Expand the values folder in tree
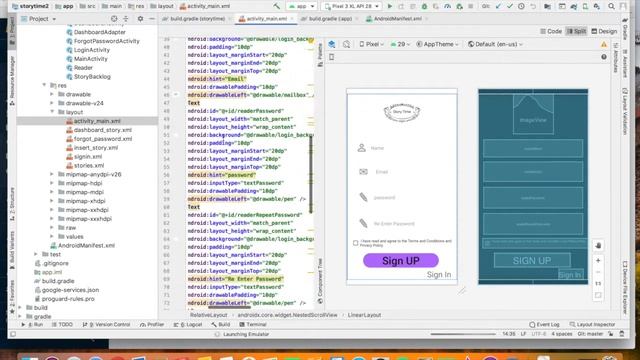This screenshot has width=640, height=360. click(52, 237)
